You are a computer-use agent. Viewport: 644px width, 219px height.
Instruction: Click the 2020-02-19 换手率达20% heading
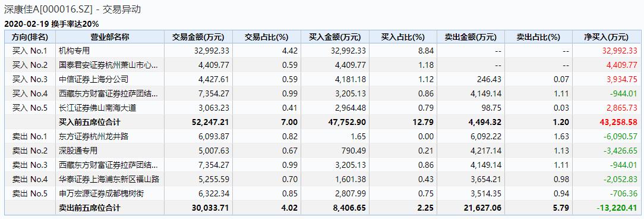point(51,24)
